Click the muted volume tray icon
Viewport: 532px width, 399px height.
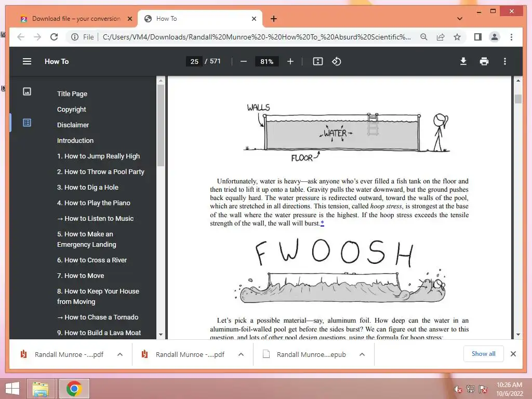click(x=457, y=389)
